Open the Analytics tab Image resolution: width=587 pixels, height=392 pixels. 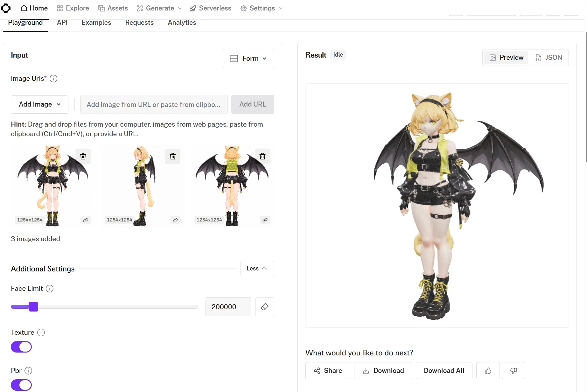[x=182, y=23]
